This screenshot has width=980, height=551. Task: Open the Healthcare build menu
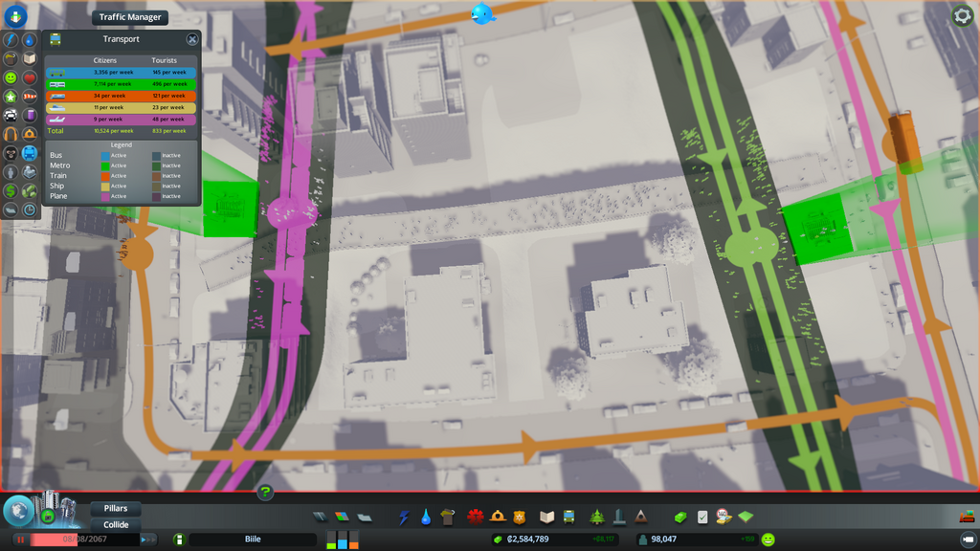click(476, 518)
